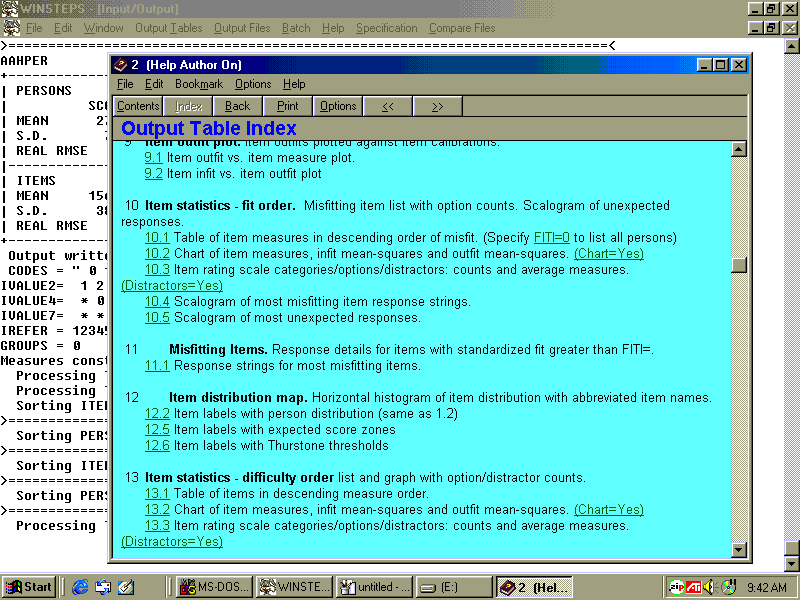The width and height of the screenshot is (800, 600).
Task: Open Help window Options menu
Action: [253, 84]
